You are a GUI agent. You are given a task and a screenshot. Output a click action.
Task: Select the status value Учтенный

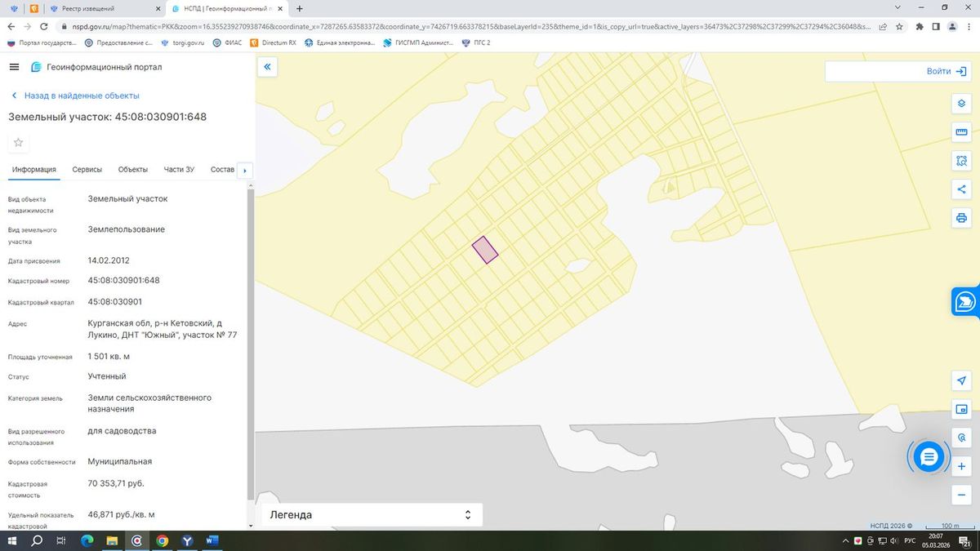tap(107, 376)
